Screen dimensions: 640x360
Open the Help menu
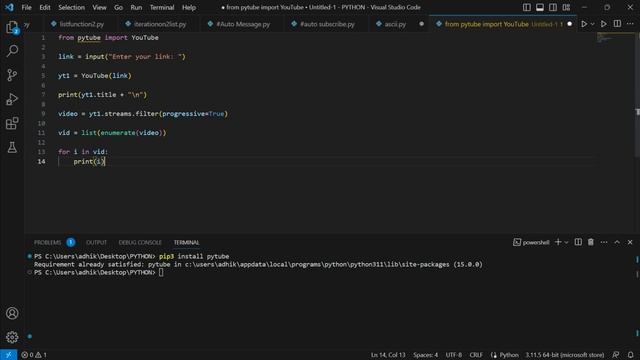click(189, 7)
